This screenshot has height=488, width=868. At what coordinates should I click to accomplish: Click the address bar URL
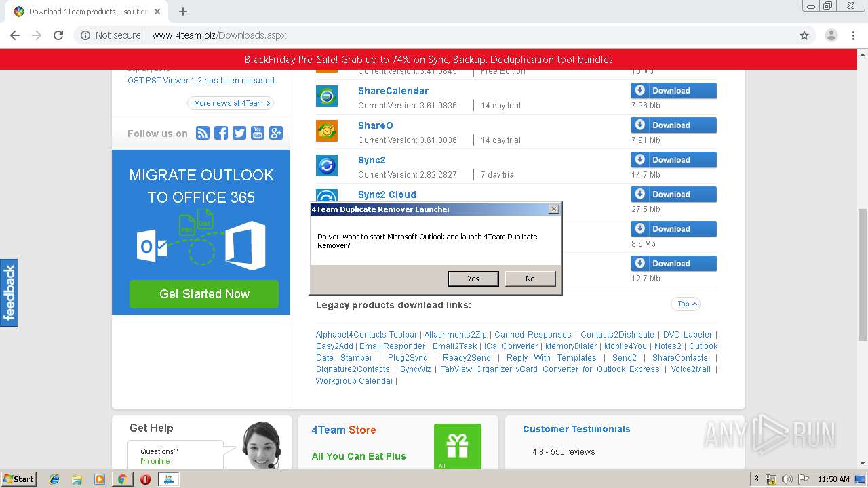[219, 35]
